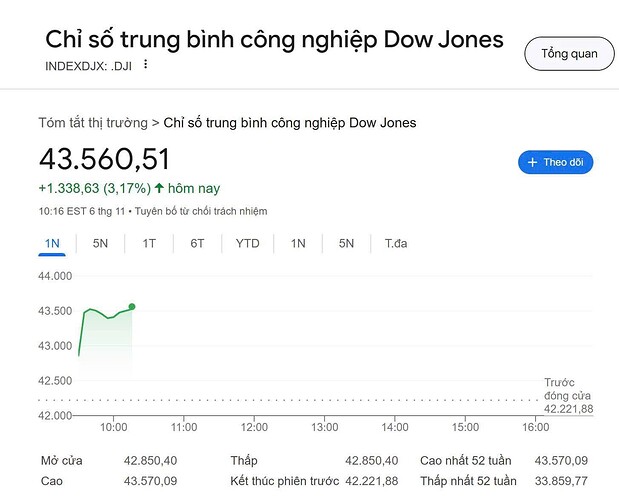
Task: Click the Trước đóng cửa 42.221,88 label
Action: coord(568,396)
